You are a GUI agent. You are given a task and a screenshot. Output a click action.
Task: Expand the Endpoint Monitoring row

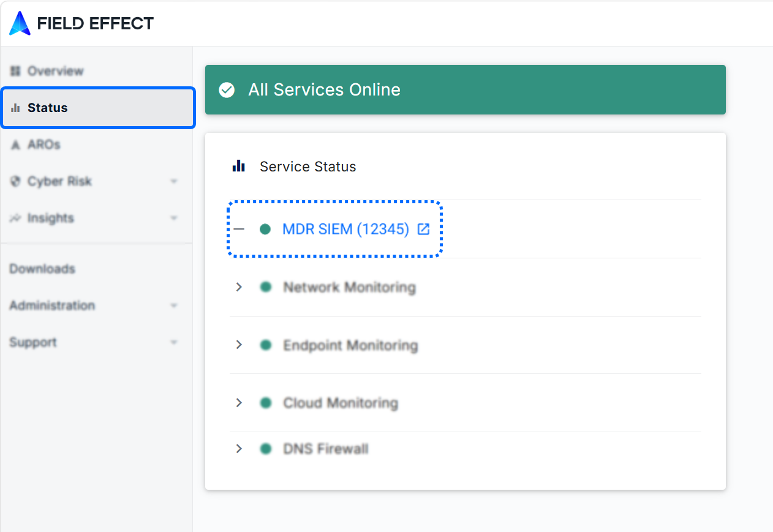(x=239, y=345)
